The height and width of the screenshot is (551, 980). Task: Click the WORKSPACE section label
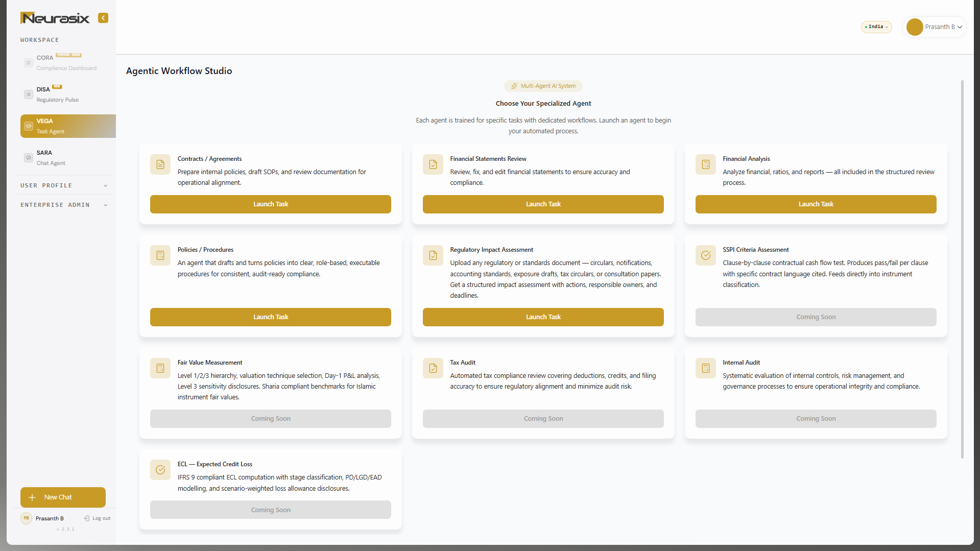point(40,40)
